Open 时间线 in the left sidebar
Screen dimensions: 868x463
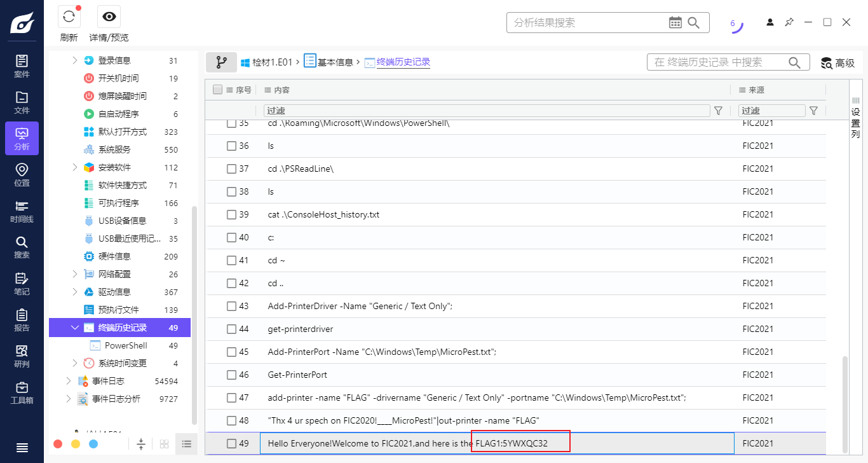tap(22, 212)
